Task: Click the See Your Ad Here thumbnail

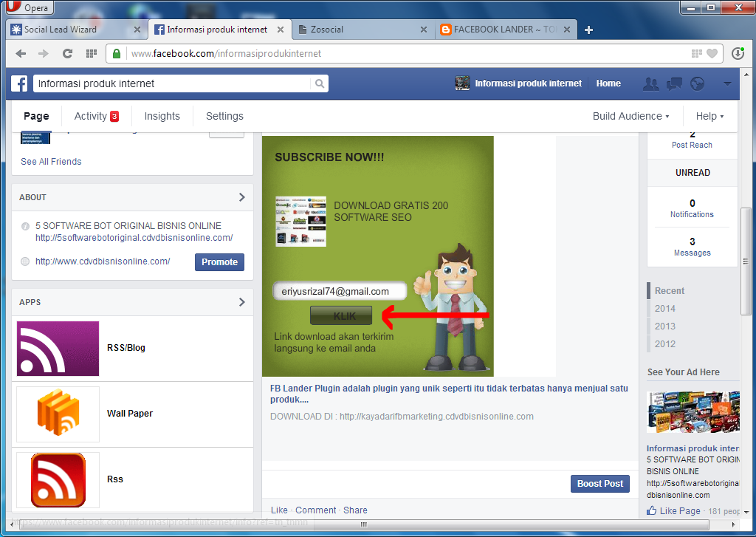Action: pos(693,412)
